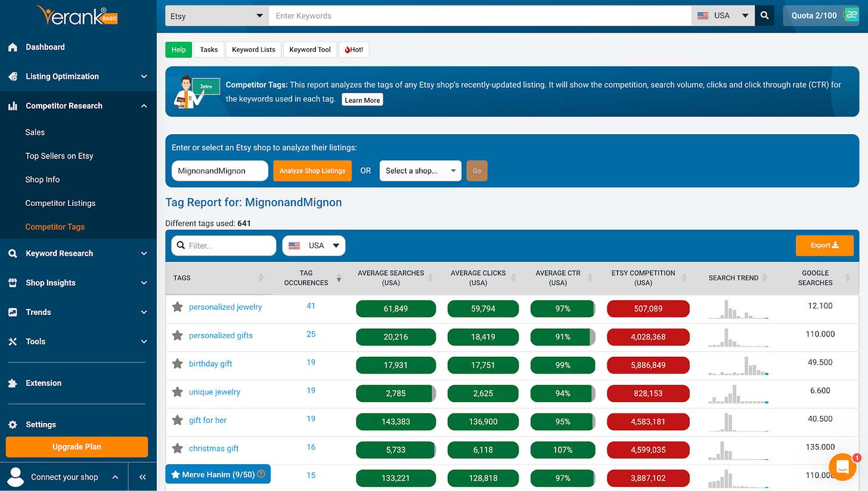Click the Enter Keywords search field
The image size is (868, 491).
480,16
